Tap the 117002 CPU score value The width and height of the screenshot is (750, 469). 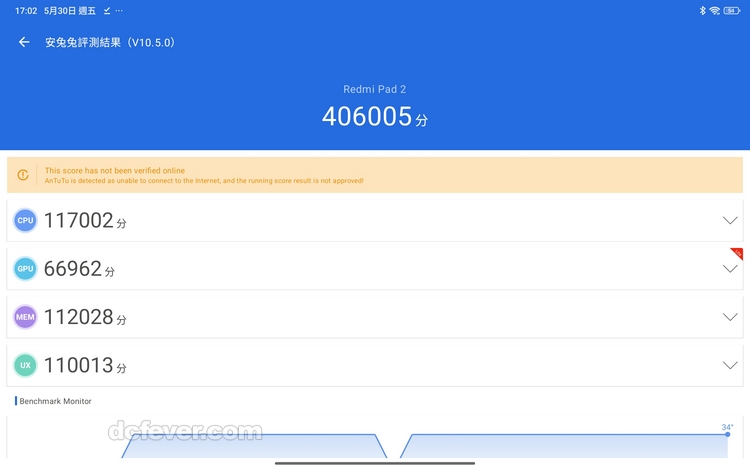click(79, 220)
